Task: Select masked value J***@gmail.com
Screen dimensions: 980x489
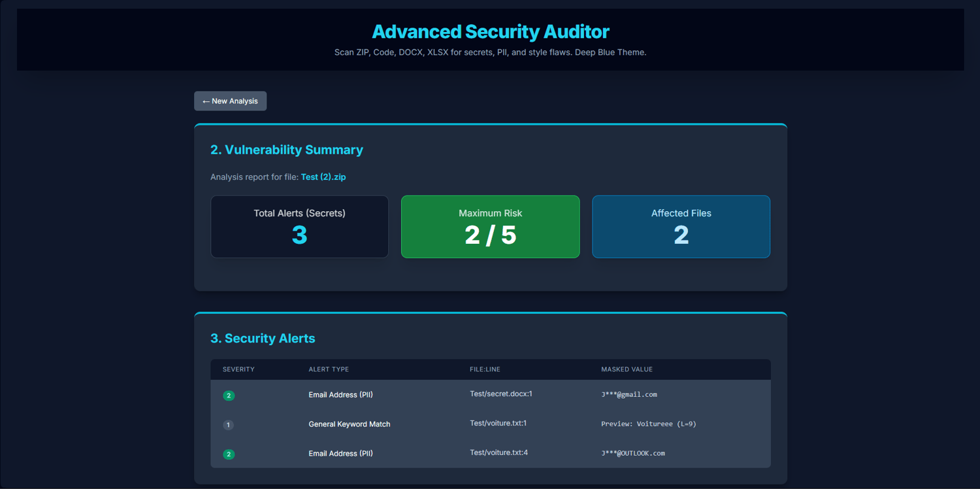Action: click(629, 395)
